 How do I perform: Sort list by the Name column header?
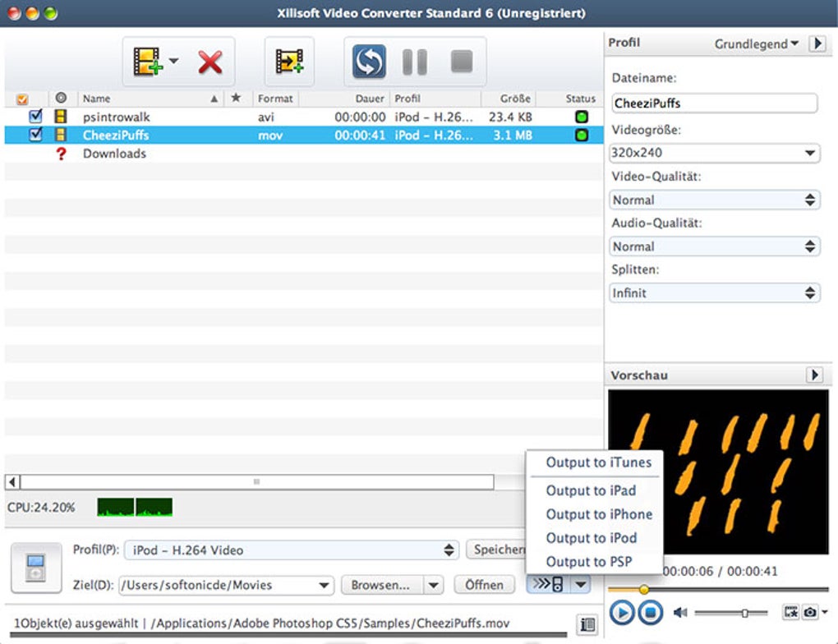point(150,99)
